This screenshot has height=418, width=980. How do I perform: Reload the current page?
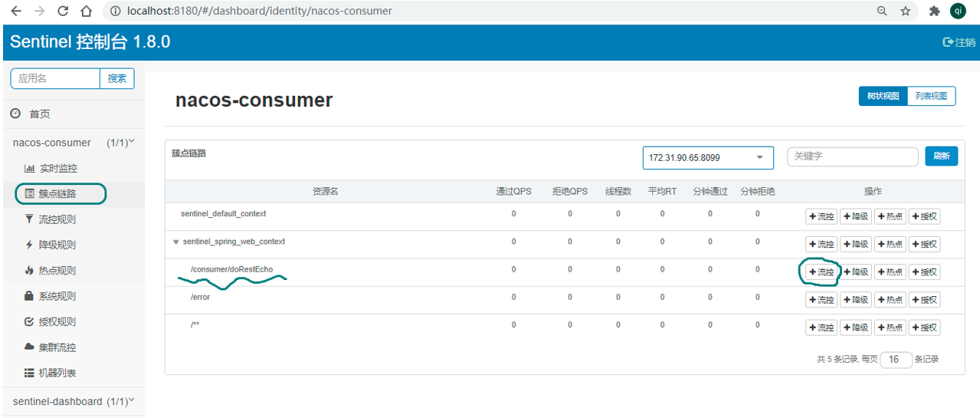pos(63,11)
